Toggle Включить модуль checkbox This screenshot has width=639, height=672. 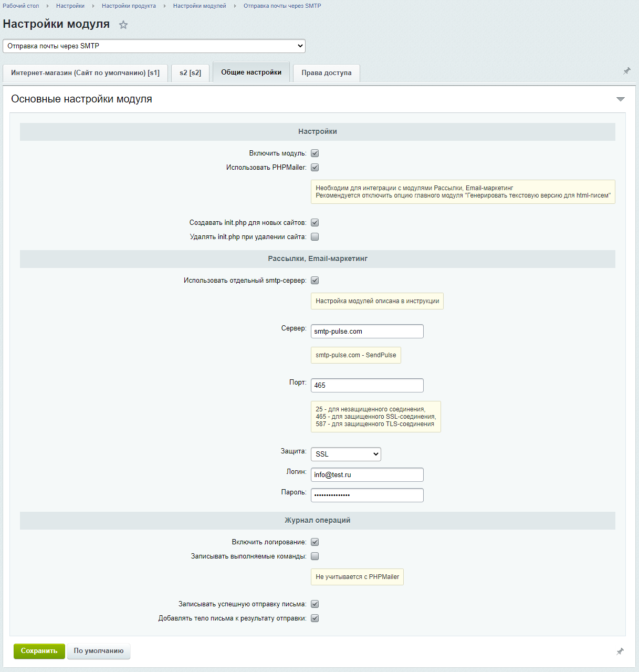(315, 153)
